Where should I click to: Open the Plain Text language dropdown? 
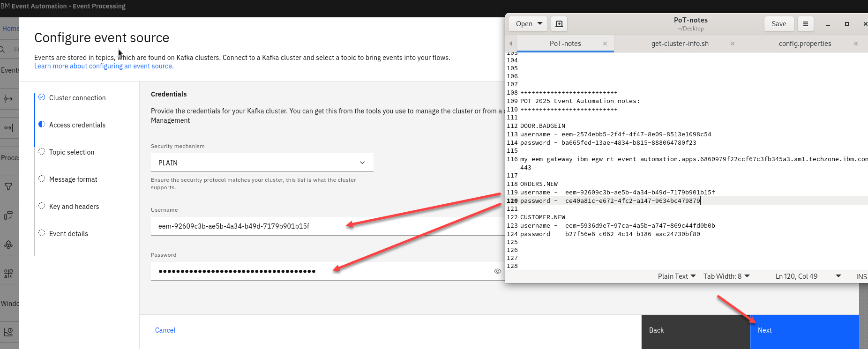(x=676, y=276)
